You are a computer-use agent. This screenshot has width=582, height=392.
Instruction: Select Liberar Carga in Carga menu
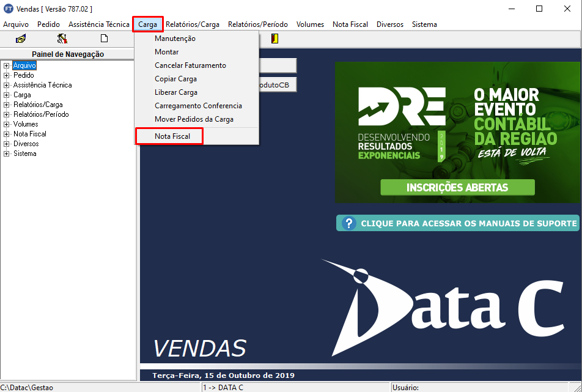[x=197, y=92]
